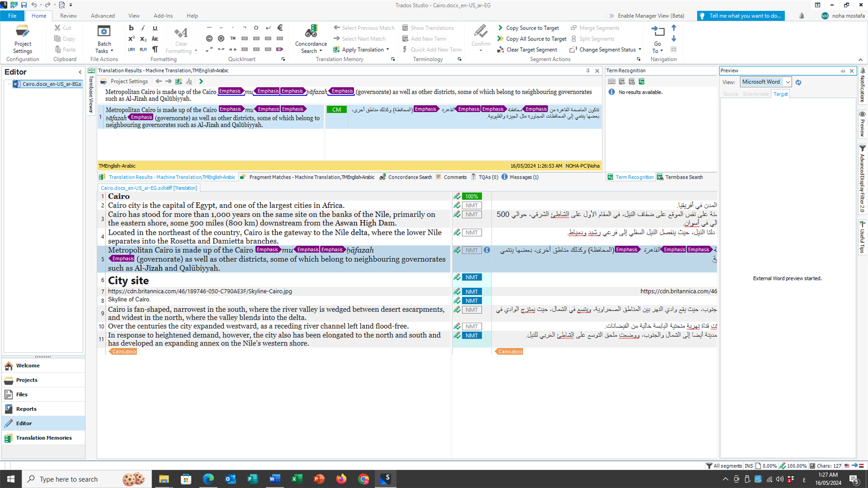
Task: Show paragraph marks (pilcrow icon)
Action: tap(155, 49)
